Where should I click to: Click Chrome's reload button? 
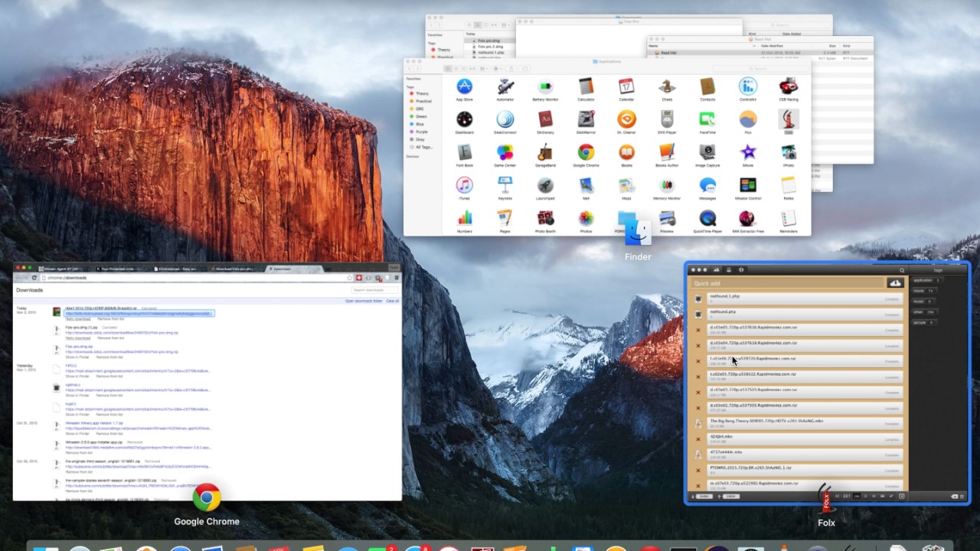tap(34, 278)
